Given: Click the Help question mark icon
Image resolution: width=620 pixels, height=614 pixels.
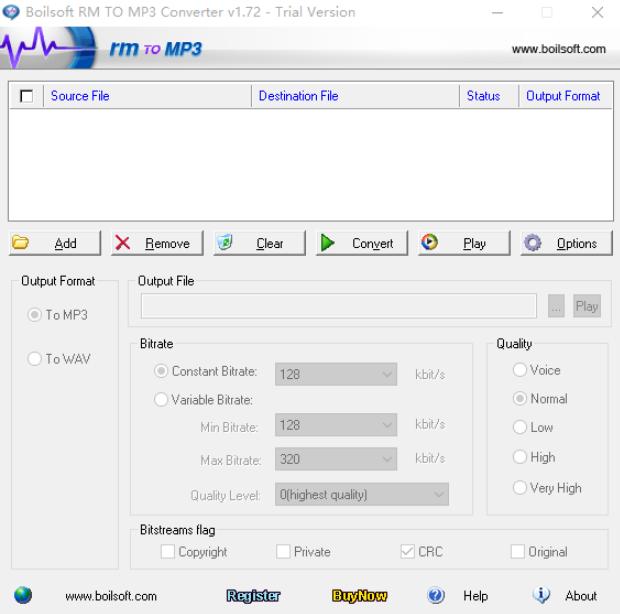Looking at the screenshot, I should pyautogui.click(x=436, y=595).
